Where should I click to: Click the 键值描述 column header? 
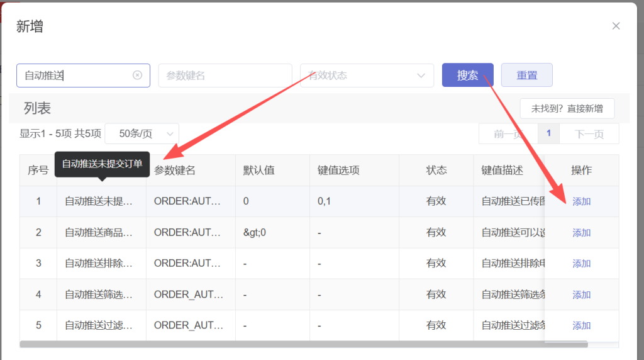[x=502, y=171]
